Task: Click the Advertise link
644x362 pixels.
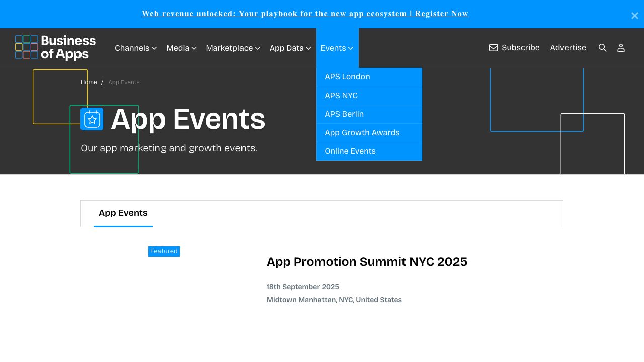Action: pos(568,48)
